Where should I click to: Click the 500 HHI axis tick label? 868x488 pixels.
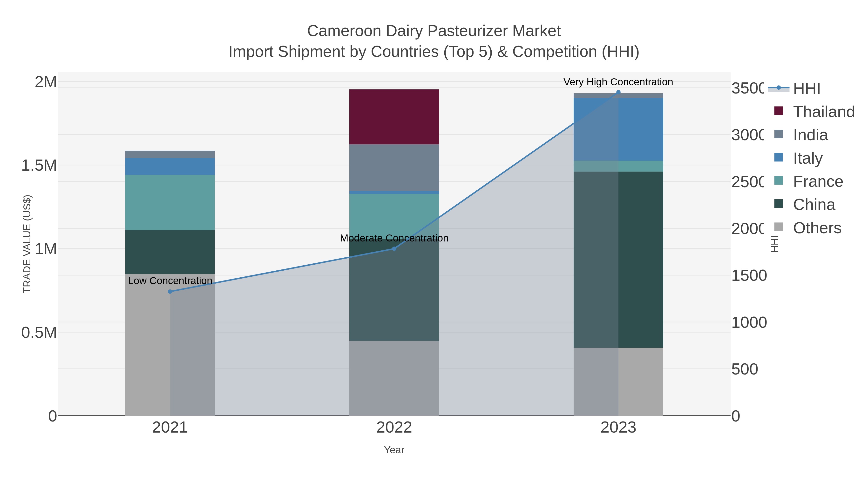[745, 369]
